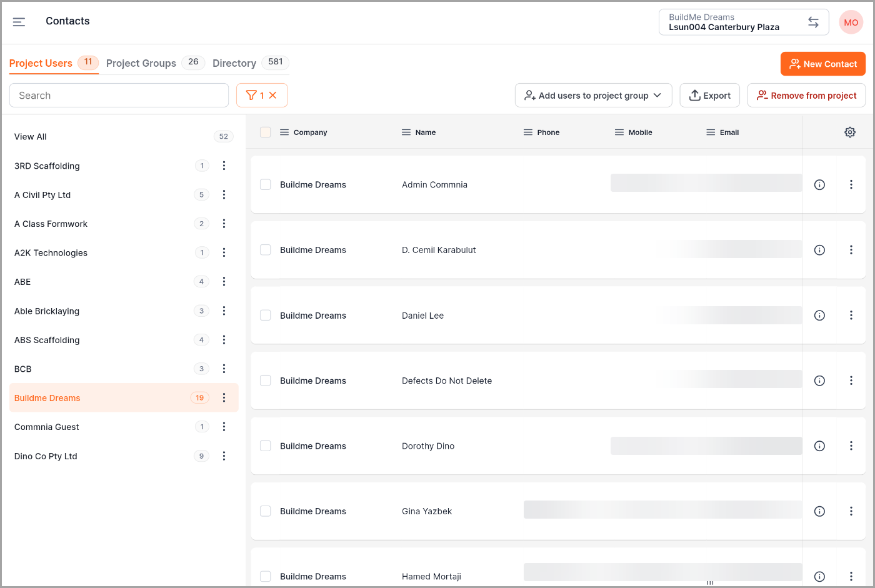
Task: Open the hamburger navigation menu
Action: coord(19,22)
